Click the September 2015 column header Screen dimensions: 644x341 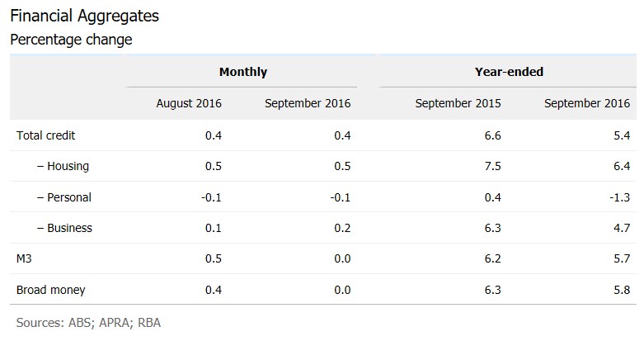(x=458, y=103)
